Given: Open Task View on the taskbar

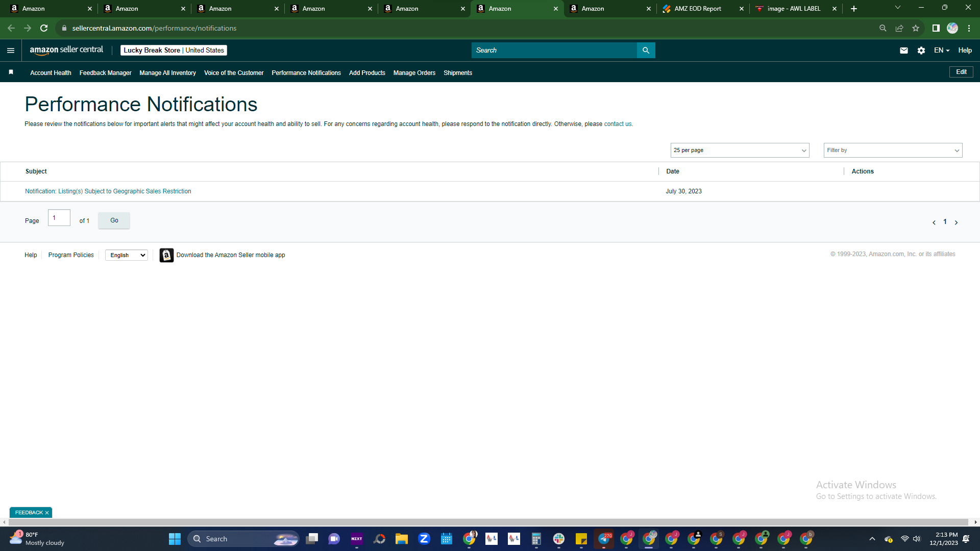Looking at the screenshot, I should click(312, 539).
